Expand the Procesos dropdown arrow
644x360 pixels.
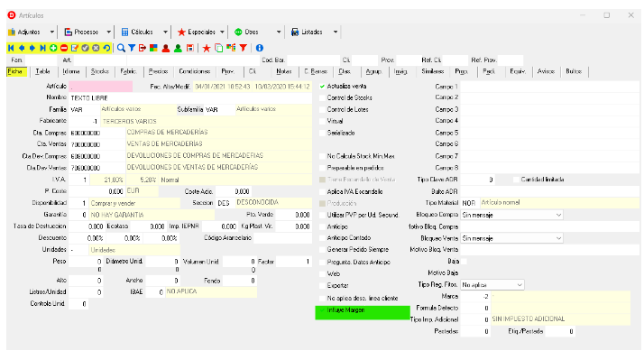pos(108,32)
